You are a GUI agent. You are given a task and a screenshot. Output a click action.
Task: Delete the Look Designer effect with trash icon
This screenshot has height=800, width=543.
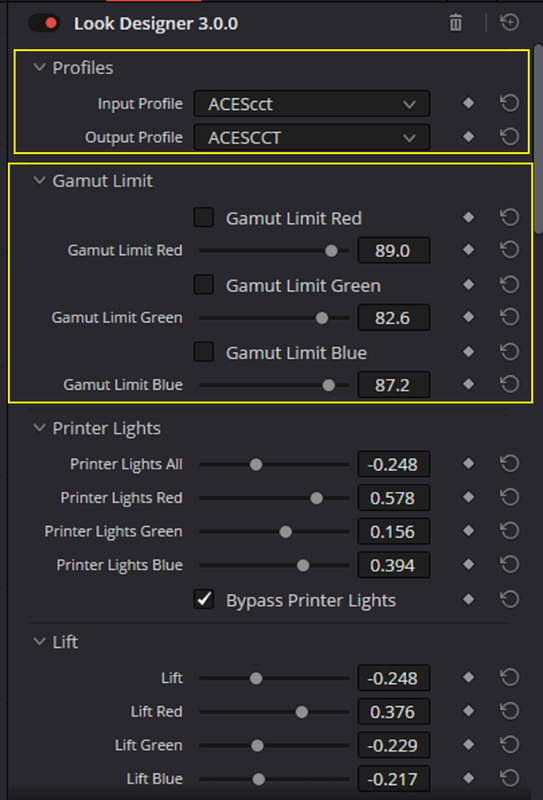point(455,23)
